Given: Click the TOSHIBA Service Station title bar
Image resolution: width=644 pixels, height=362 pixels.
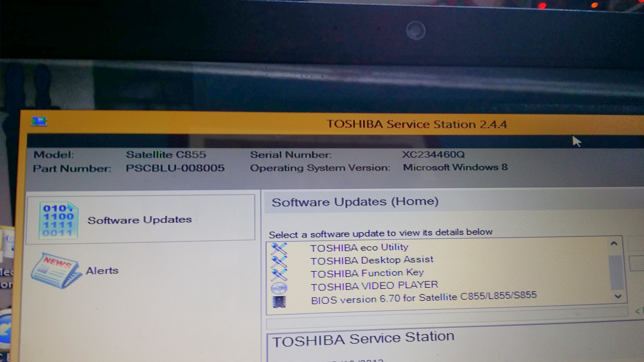Looking at the screenshot, I should point(417,124).
